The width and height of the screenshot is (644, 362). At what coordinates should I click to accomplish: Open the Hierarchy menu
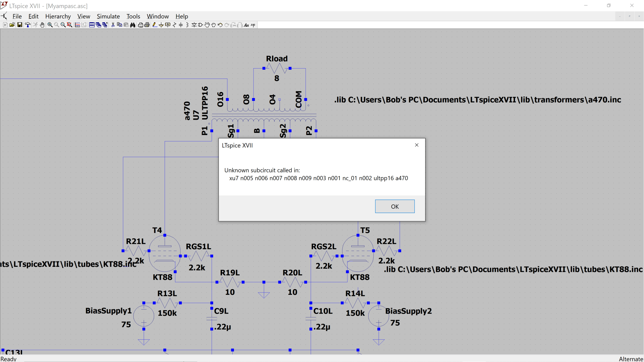(58, 16)
